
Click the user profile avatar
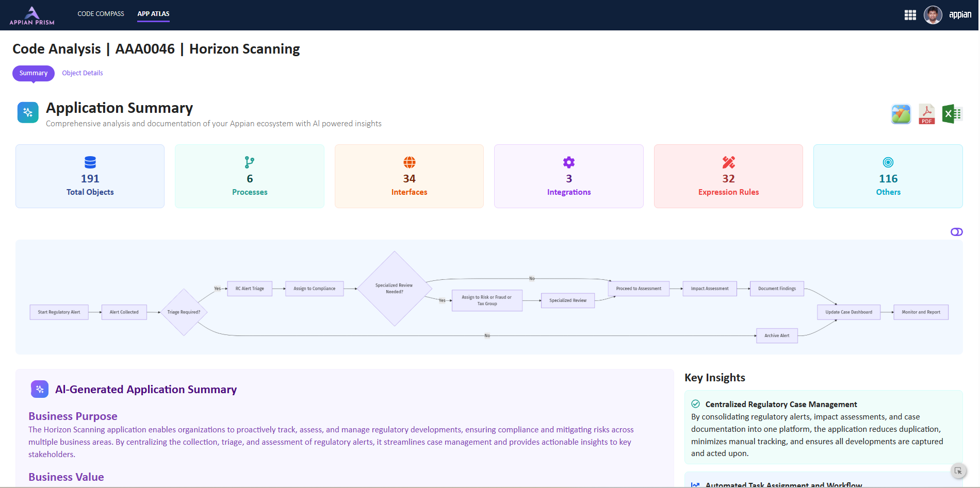(933, 15)
